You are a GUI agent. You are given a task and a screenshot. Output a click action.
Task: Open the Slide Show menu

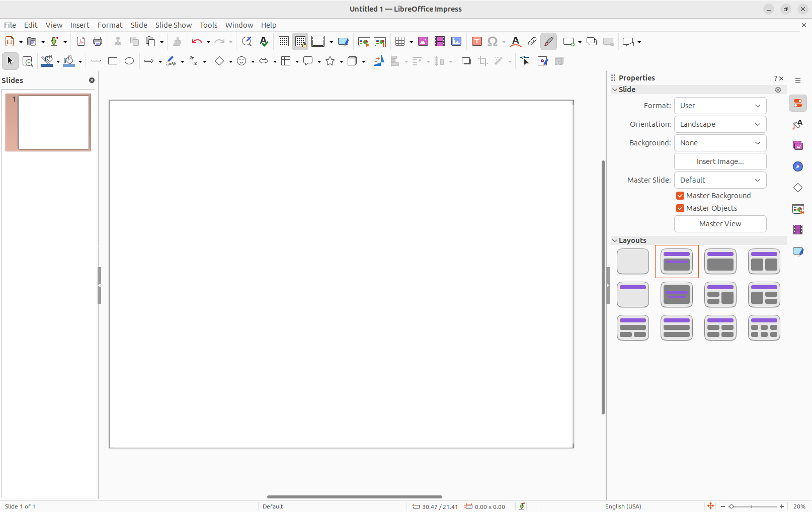174,25
